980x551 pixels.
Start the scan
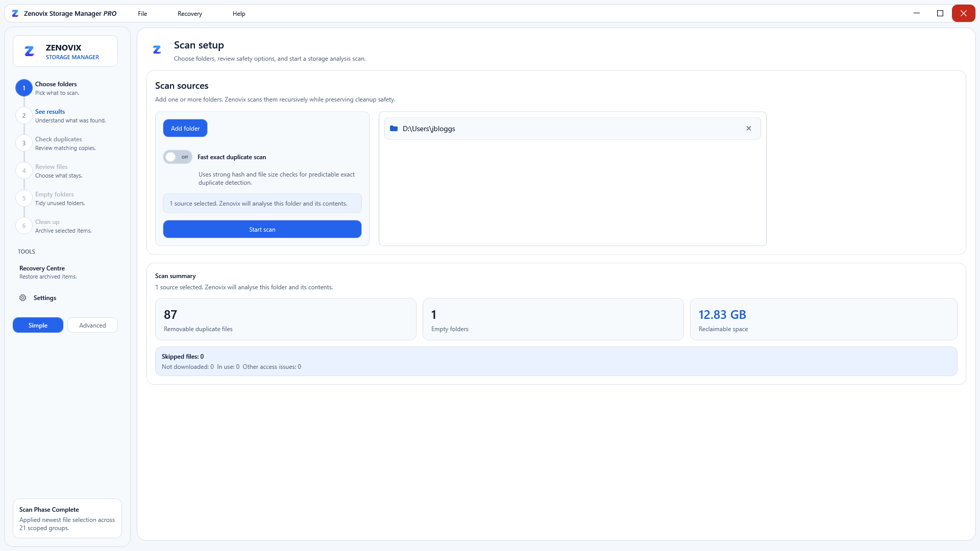click(x=262, y=229)
